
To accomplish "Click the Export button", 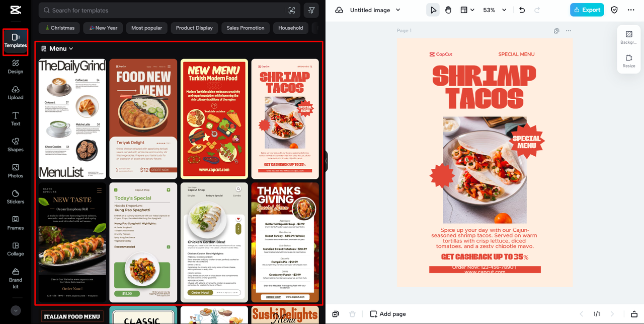I will [587, 10].
